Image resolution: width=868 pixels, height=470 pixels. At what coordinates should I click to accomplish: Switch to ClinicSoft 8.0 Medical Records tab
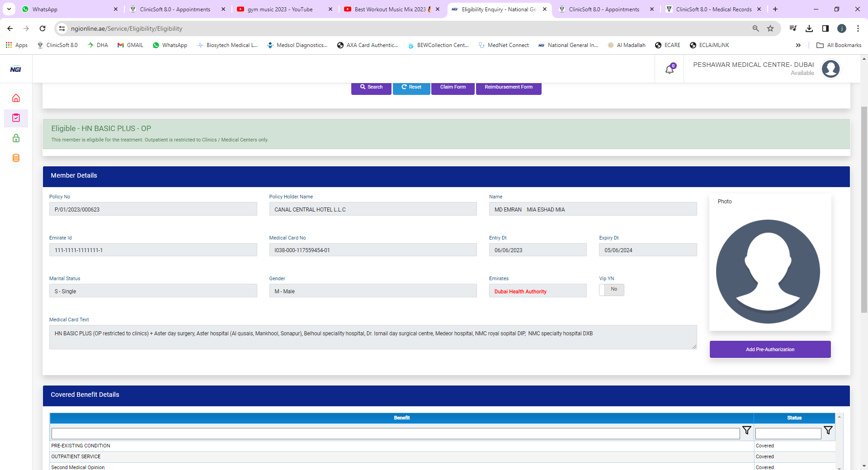(713, 9)
